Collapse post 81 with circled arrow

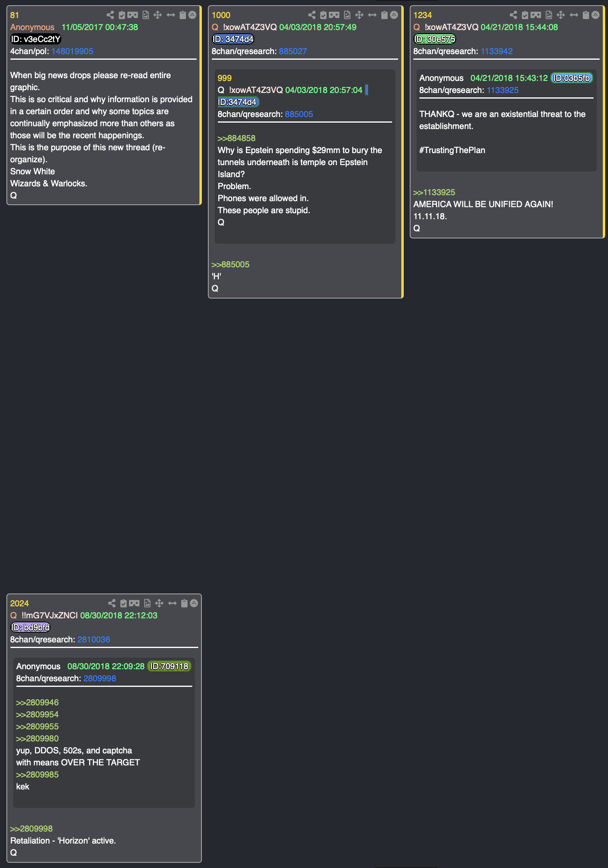192,15
